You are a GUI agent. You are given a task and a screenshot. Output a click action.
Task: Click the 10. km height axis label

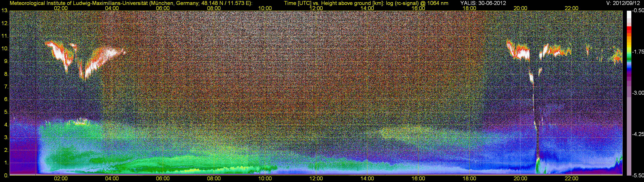tap(5, 49)
